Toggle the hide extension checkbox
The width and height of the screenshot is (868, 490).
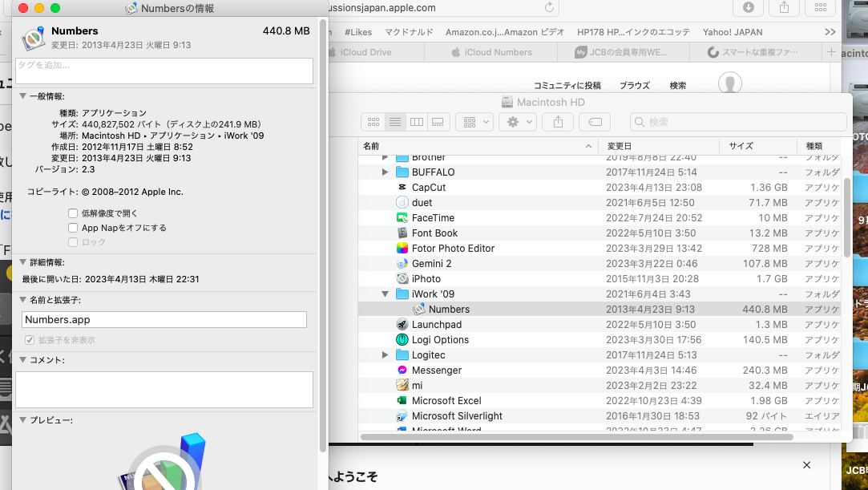[x=30, y=340]
